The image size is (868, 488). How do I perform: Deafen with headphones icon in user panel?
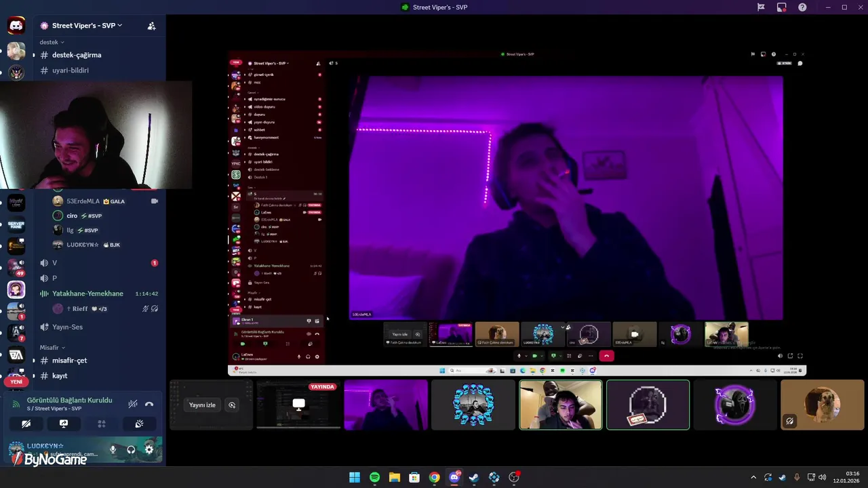[131, 449]
